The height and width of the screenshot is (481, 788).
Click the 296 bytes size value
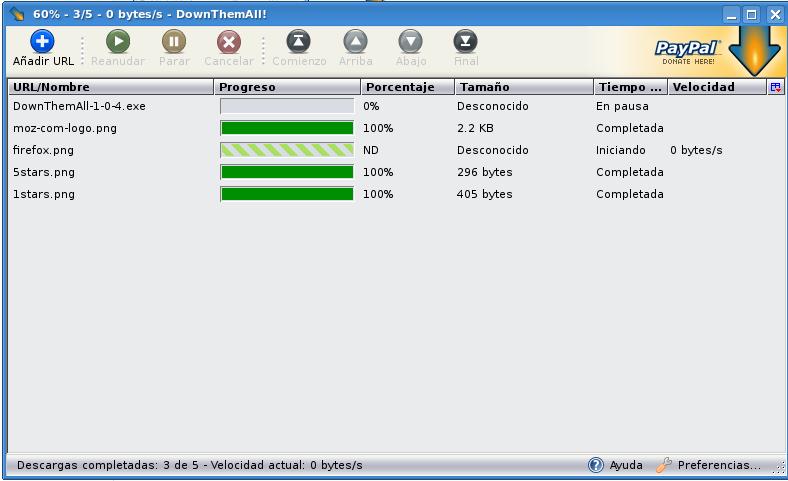(484, 172)
